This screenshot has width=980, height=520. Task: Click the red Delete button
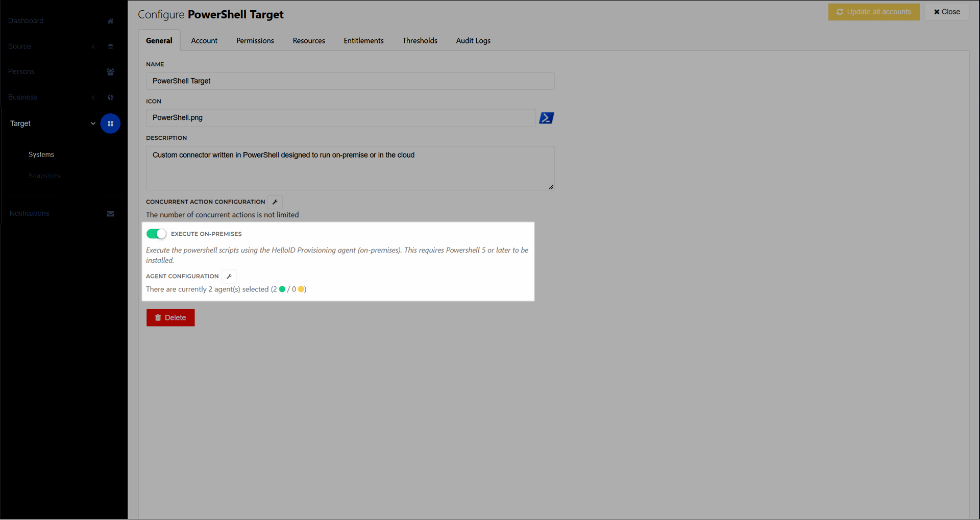coord(170,318)
